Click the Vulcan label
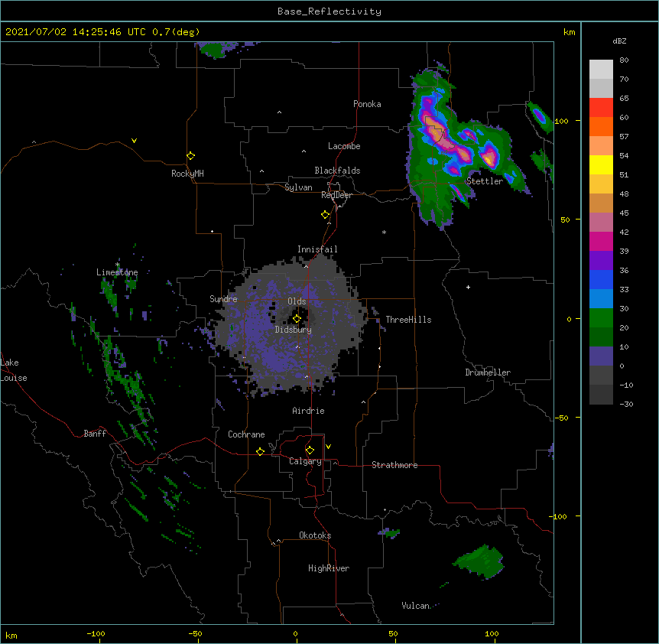 pyautogui.click(x=415, y=606)
